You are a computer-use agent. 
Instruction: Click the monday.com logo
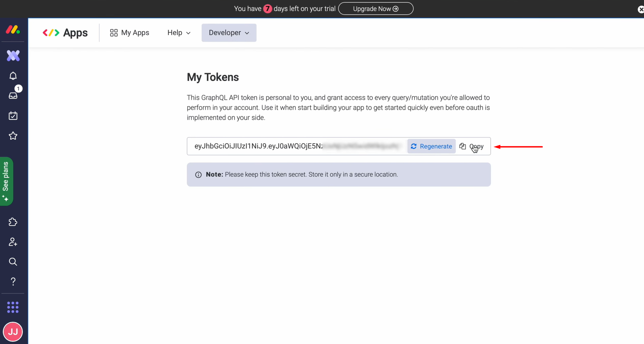click(13, 30)
